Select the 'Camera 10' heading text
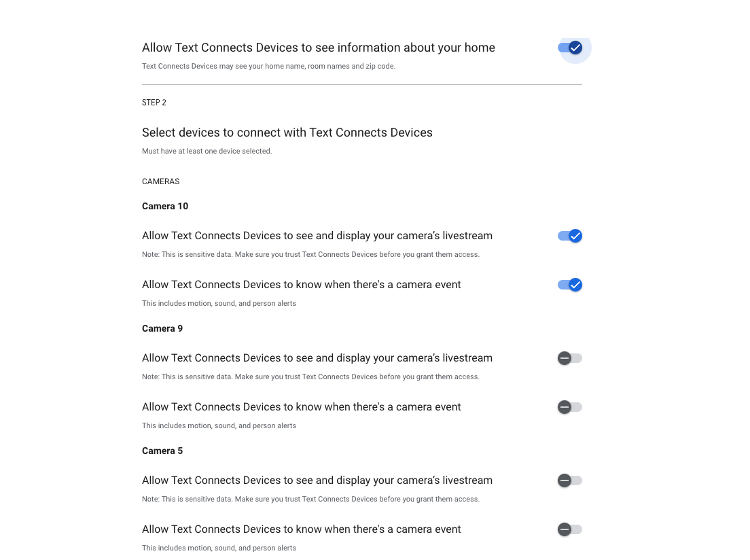This screenshot has width=750, height=560. [x=165, y=206]
